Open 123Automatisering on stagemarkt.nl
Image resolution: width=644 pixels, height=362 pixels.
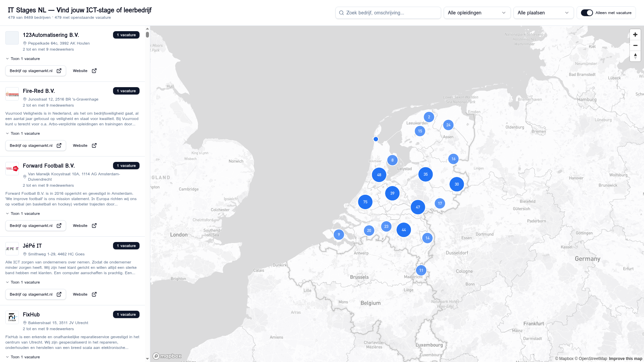[x=36, y=71]
